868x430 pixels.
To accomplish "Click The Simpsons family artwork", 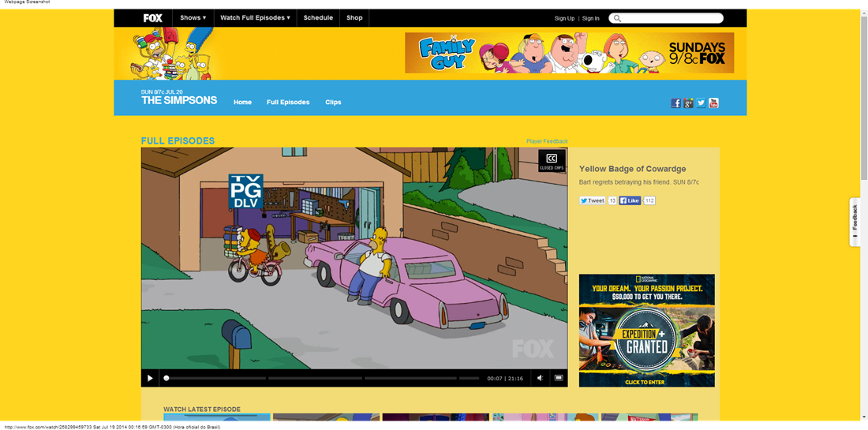I will [x=171, y=54].
